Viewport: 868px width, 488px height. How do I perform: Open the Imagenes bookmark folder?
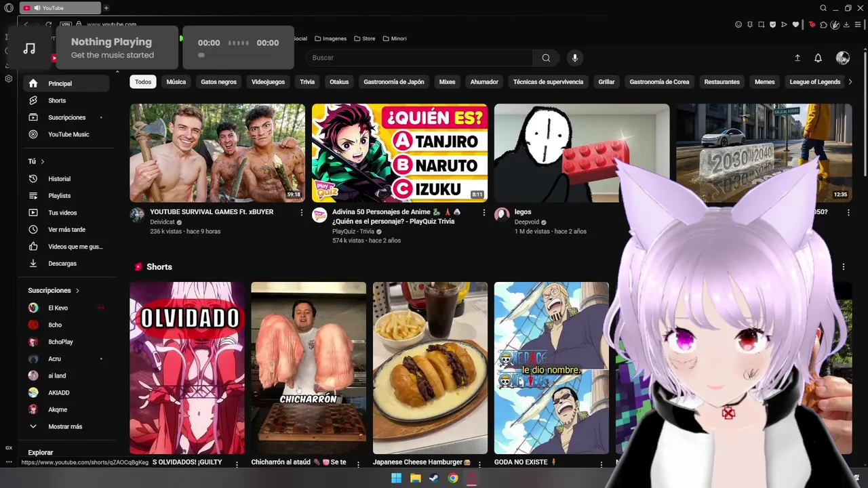click(x=330, y=39)
